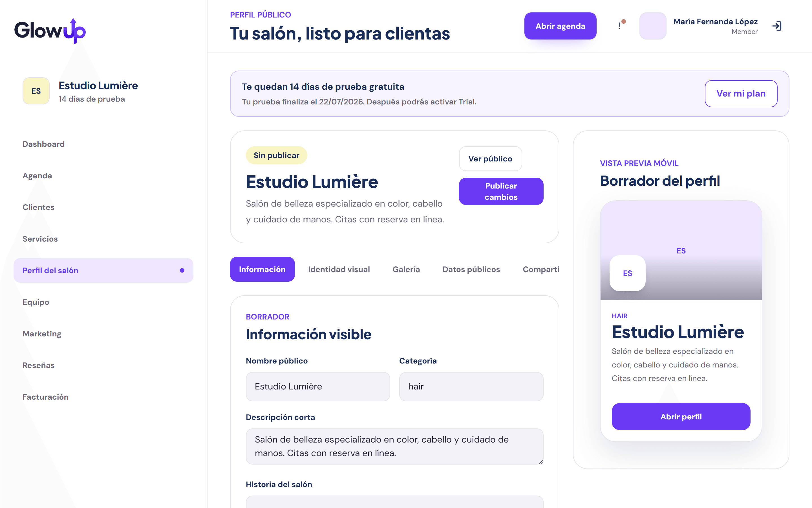Click the GlowUp logo
Screen dimensions: 812x508
[50, 30]
